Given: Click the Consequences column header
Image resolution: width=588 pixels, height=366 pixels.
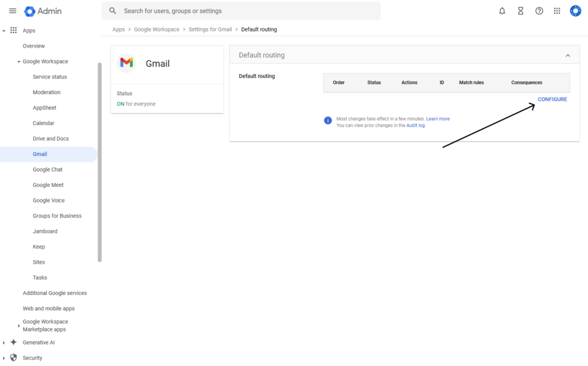Looking at the screenshot, I should point(527,83).
